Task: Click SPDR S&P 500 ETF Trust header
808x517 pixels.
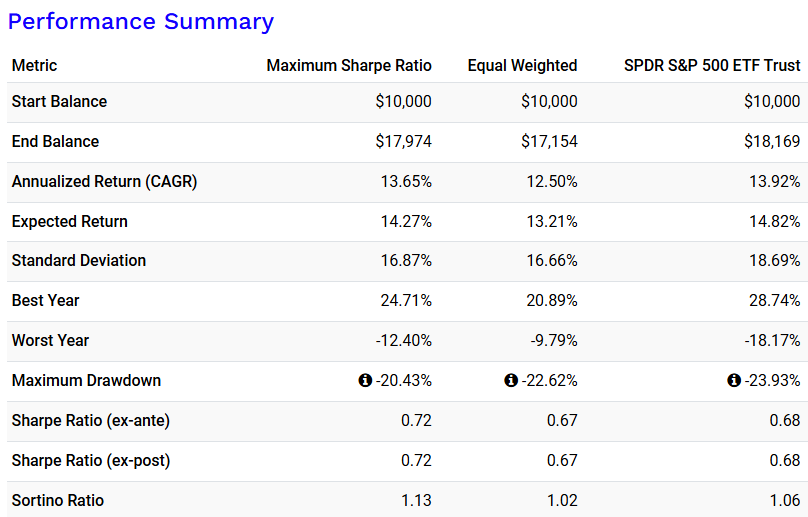Action: [x=711, y=65]
